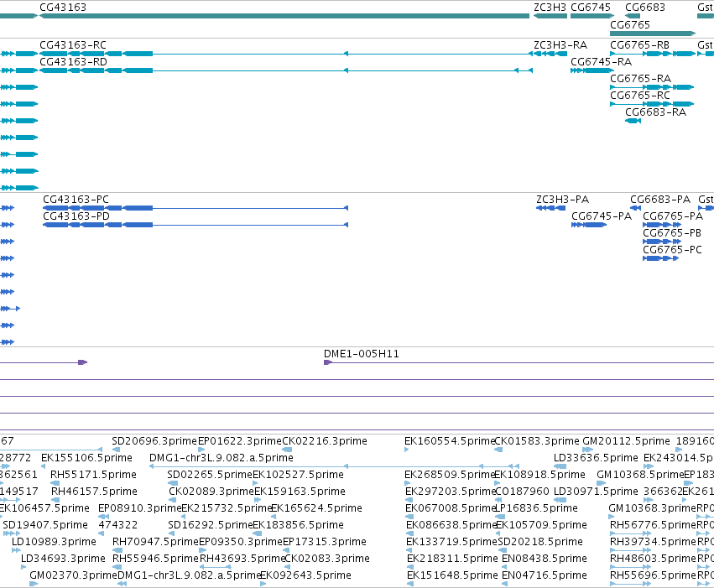Click the EK102527.5prime EST label
This screenshot has height=588, width=714.
click(x=298, y=475)
